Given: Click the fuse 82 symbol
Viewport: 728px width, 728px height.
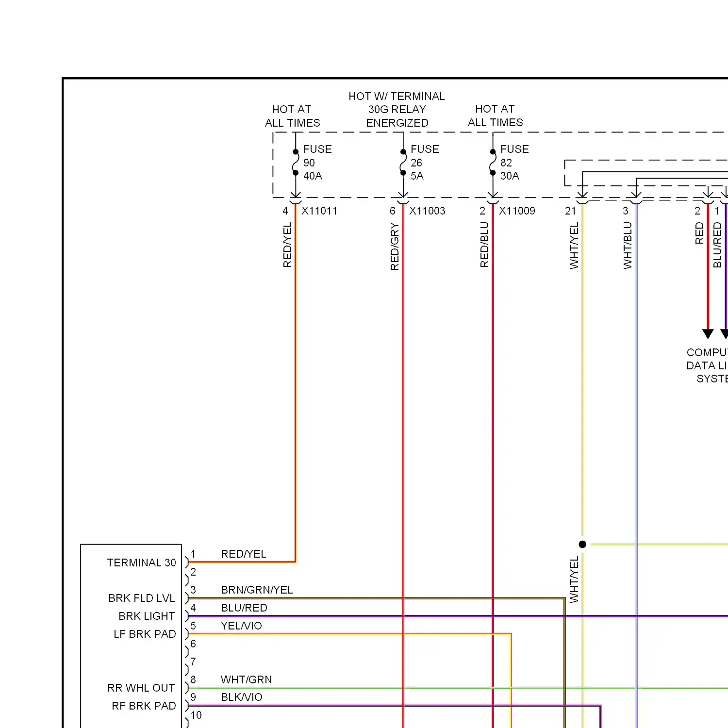Looking at the screenshot, I should tap(493, 163).
